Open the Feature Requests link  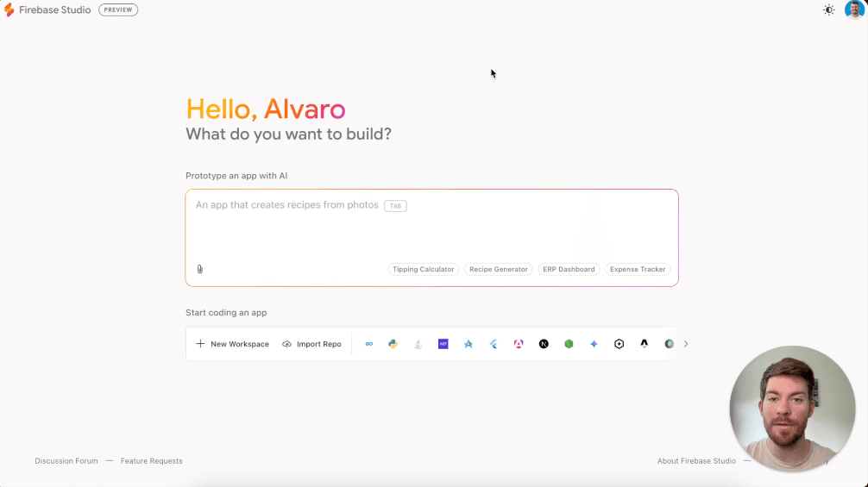click(x=152, y=461)
